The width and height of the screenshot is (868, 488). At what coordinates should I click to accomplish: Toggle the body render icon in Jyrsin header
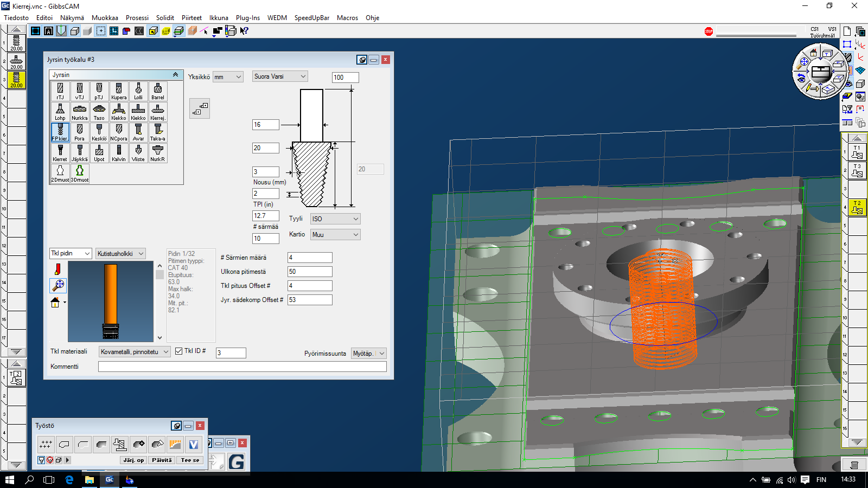point(362,60)
